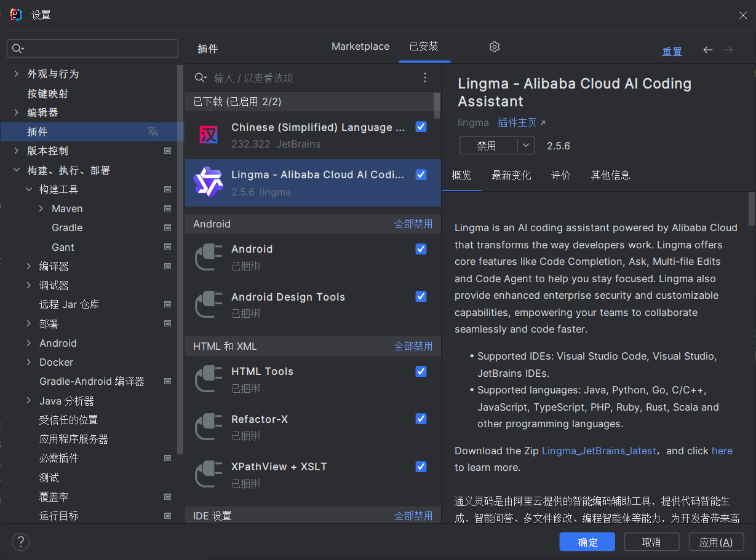Click the Android plugin plug icon
The height and width of the screenshot is (560, 756).
click(208, 257)
